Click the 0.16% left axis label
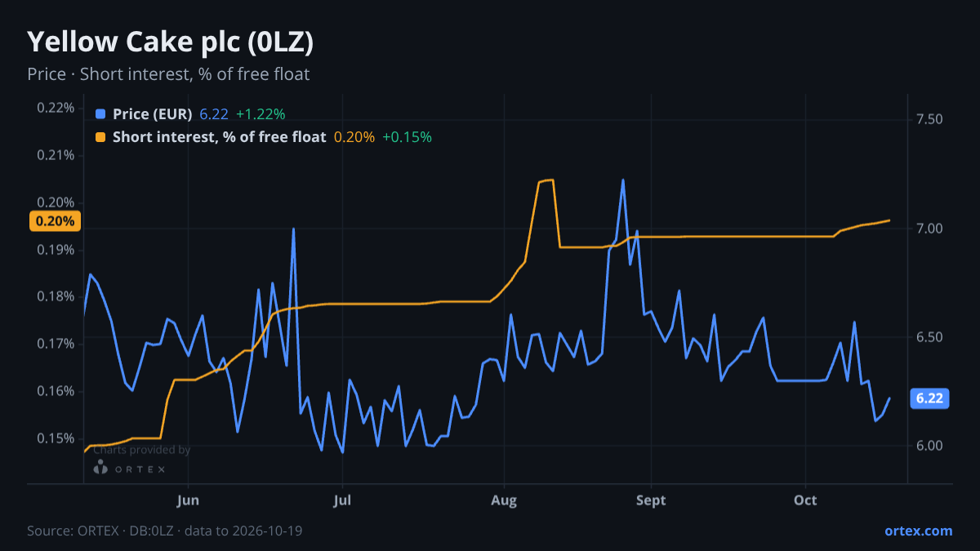This screenshot has height=551, width=980. [x=56, y=391]
